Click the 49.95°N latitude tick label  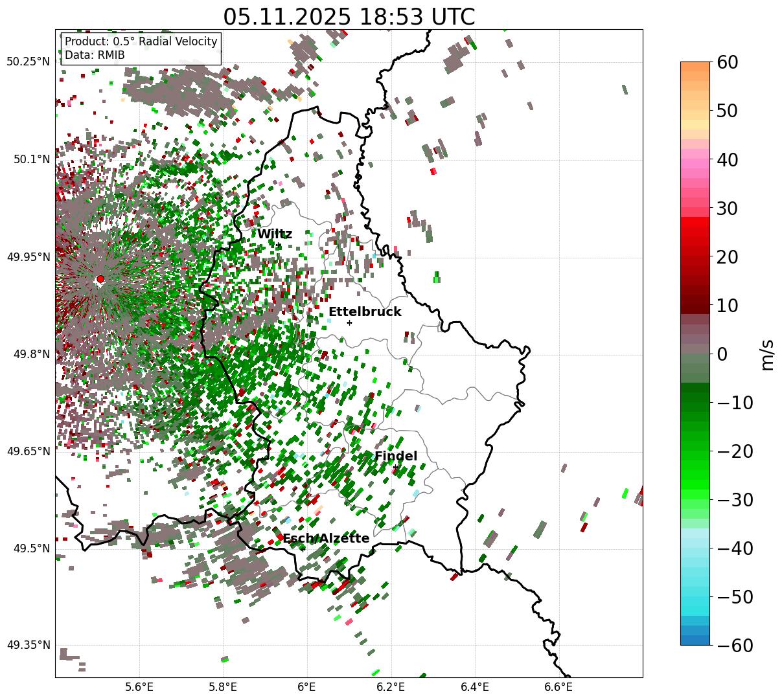pyautogui.click(x=28, y=257)
